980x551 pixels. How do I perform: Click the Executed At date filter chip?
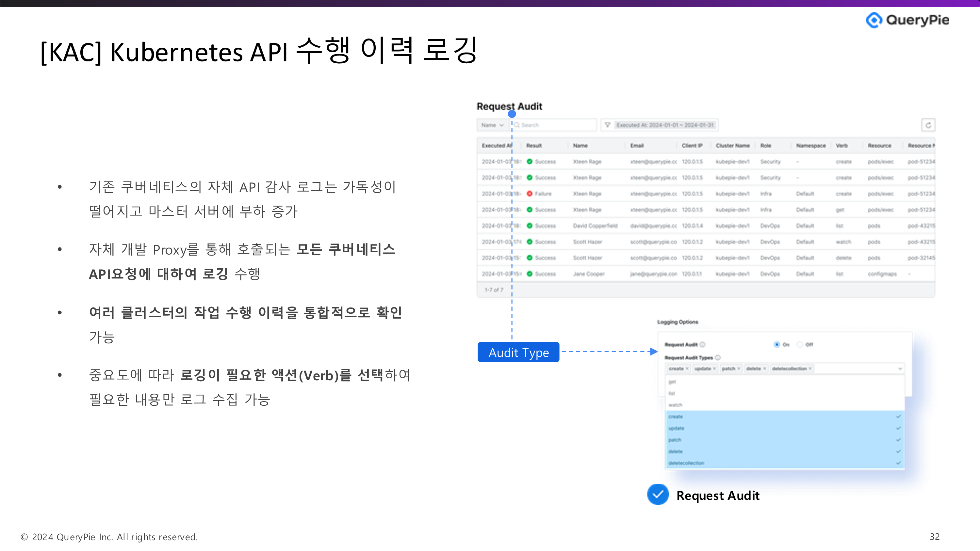click(x=665, y=125)
